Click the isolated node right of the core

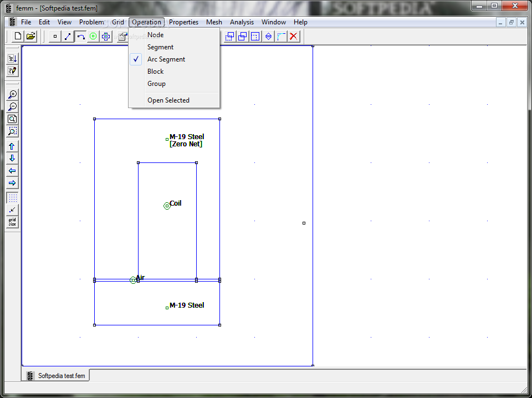click(304, 223)
